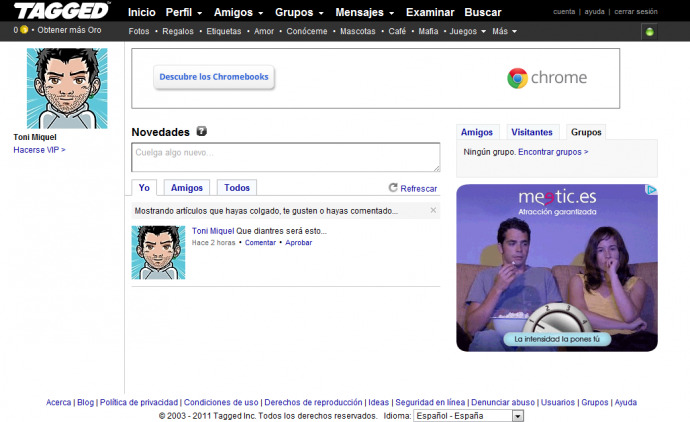Viewport: 690px width, 422px height.
Task: Click the Chrome logo in the banner
Action: pos(517,78)
